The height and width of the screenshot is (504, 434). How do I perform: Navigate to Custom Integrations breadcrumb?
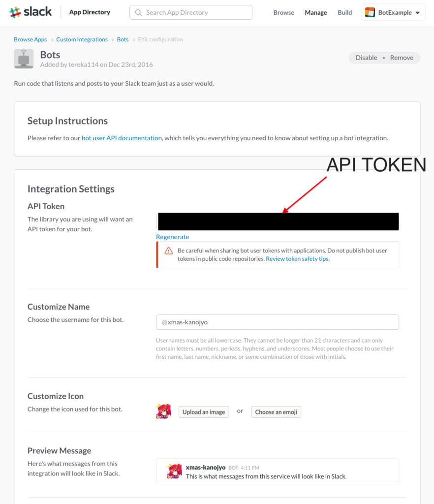[82, 39]
